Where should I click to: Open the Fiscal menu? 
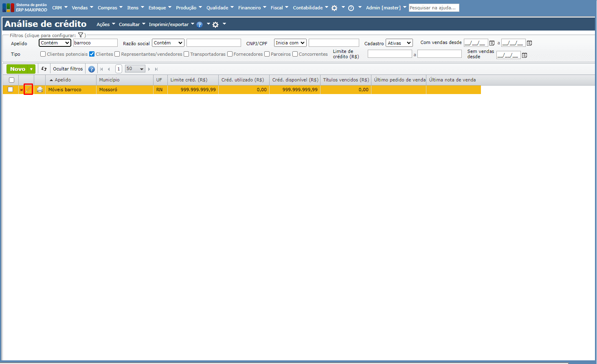coord(279,8)
